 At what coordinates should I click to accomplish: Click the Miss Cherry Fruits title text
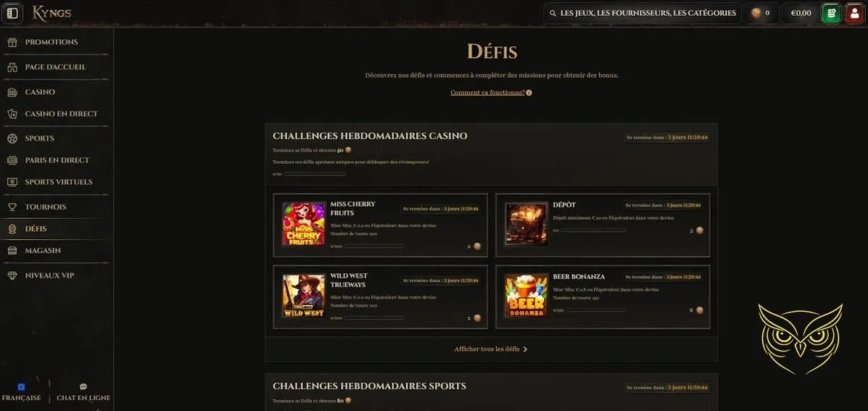coord(352,209)
